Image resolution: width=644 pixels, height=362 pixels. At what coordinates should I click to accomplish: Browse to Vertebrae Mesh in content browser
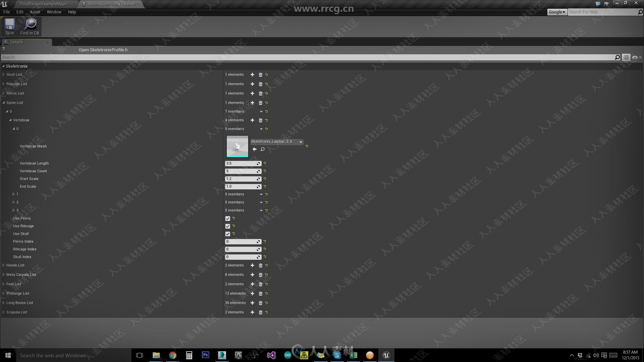point(263,149)
